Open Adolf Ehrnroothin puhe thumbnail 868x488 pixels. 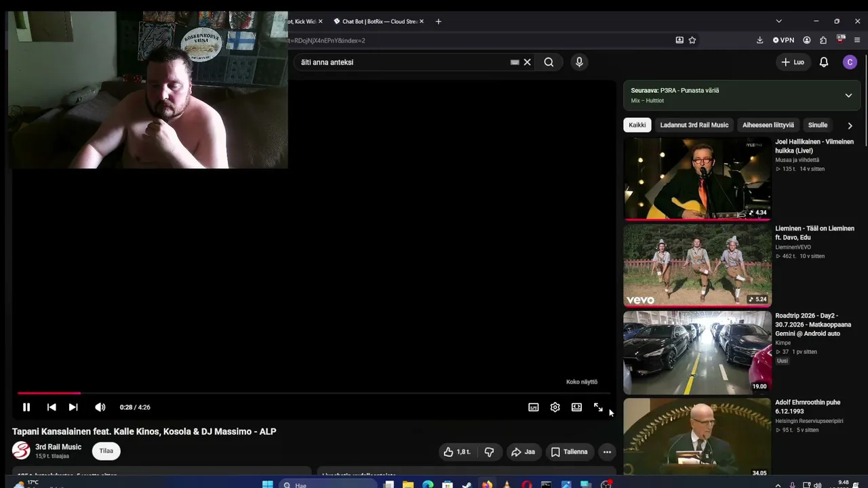click(x=697, y=438)
